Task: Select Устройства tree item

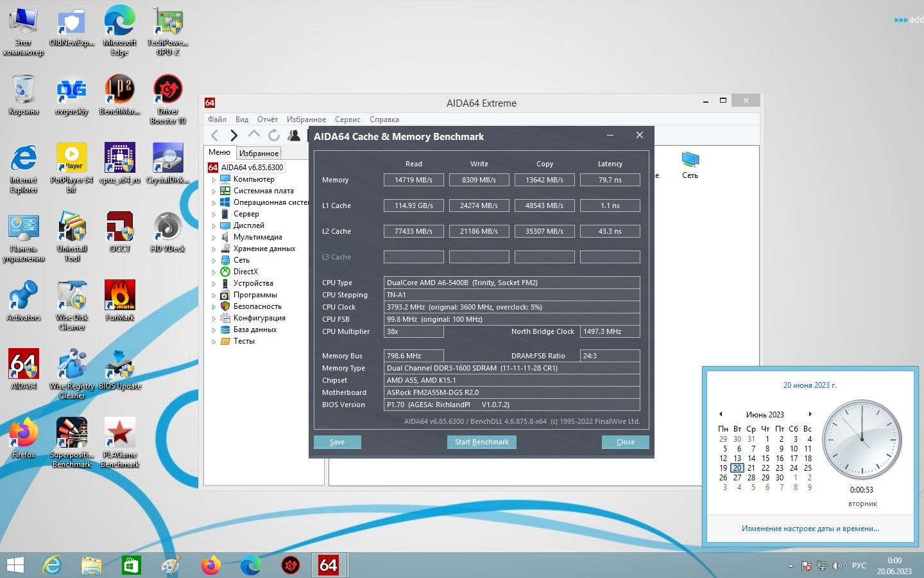Action: coord(253,283)
